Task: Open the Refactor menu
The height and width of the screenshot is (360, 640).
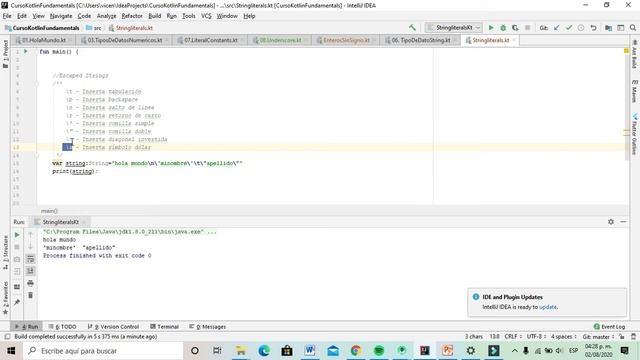Action: [x=132, y=16]
